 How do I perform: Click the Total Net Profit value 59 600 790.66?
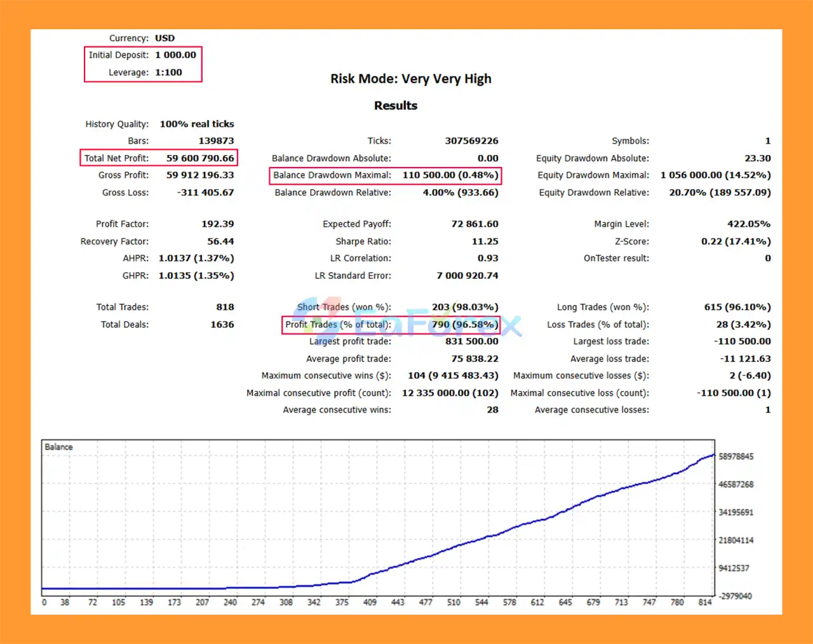coord(200,158)
